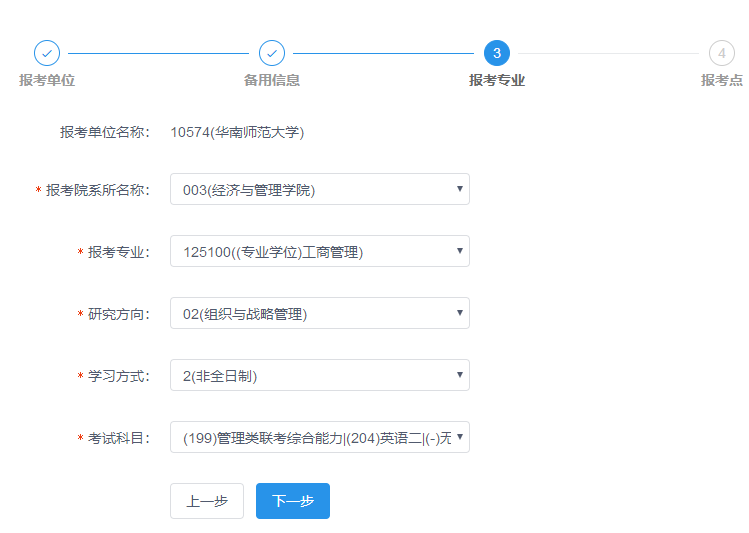Click the 学习方式 field label
Viewport: 749px width, 533px height.
[118, 376]
